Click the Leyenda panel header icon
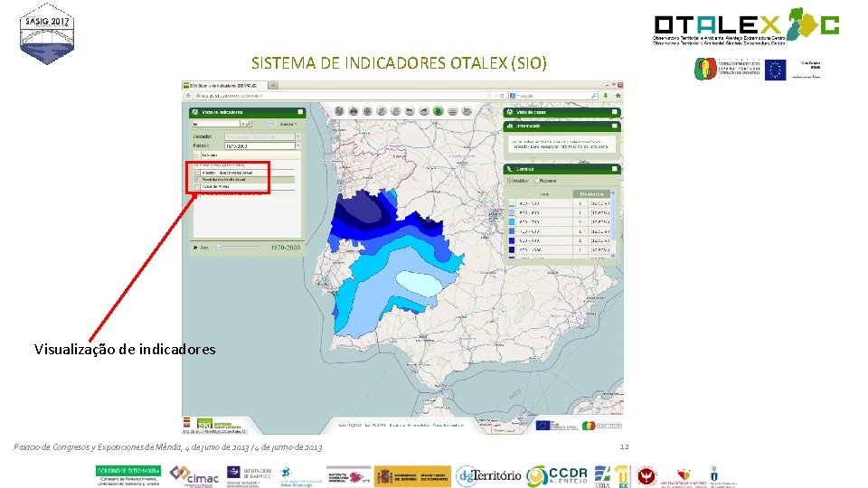868x488 pixels. 510,169
